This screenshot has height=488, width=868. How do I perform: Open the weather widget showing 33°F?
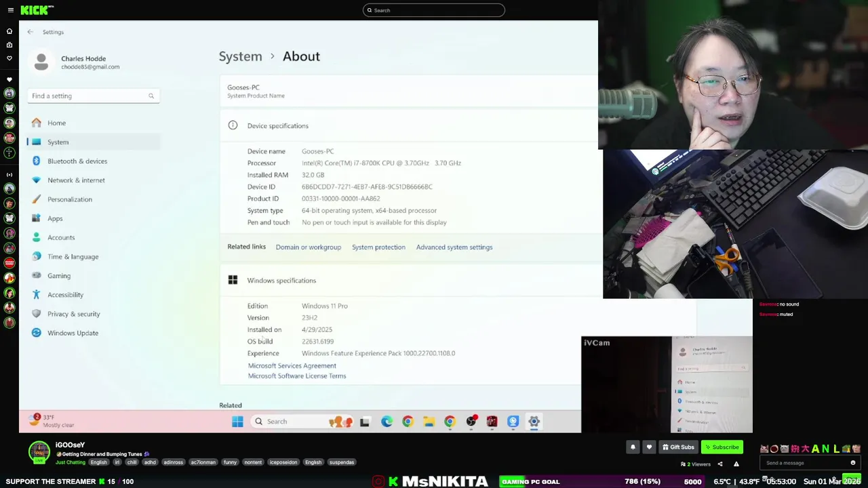click(53, 421)
